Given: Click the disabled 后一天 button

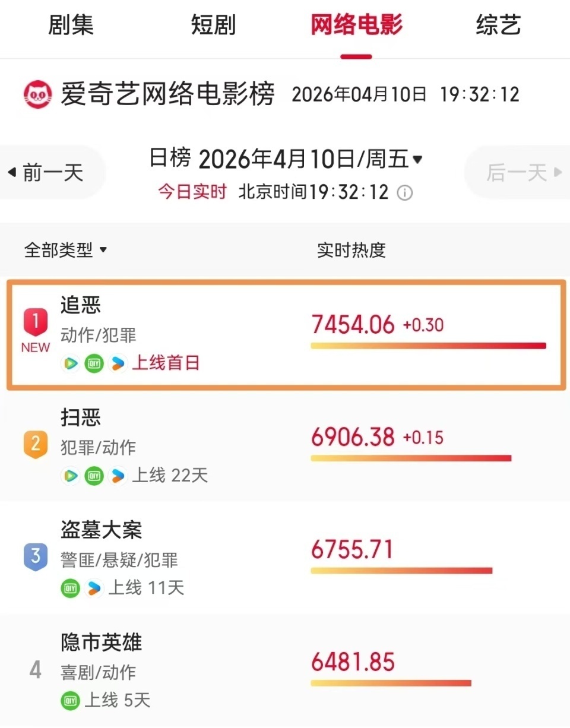Looking at the screenshot, I should [x=518, y=172].
